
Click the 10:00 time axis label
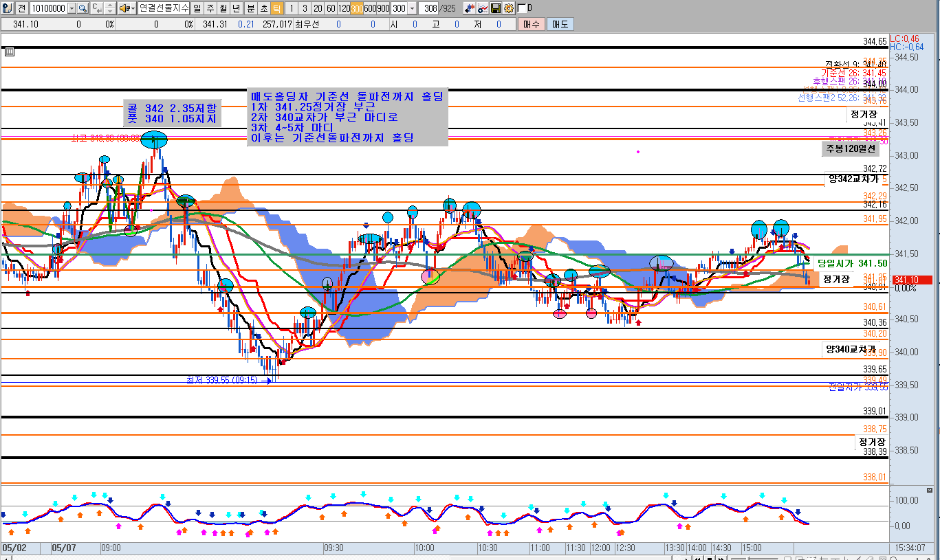424,548
